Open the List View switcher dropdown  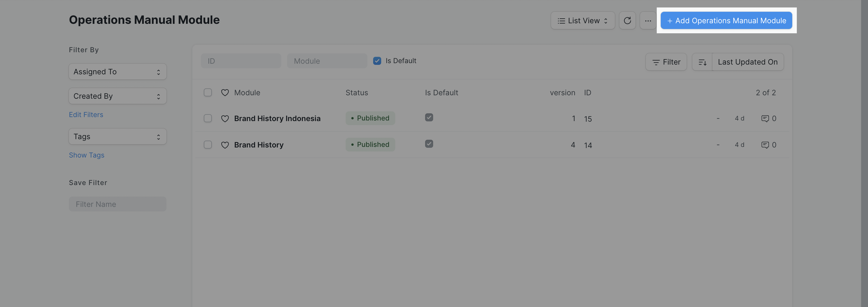tap(583, 21)
